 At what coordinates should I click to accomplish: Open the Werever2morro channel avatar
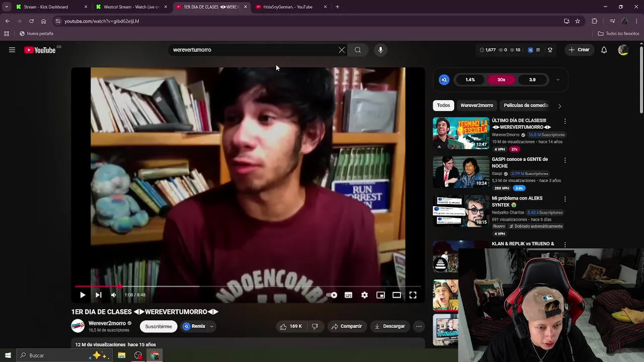point(78,326)
